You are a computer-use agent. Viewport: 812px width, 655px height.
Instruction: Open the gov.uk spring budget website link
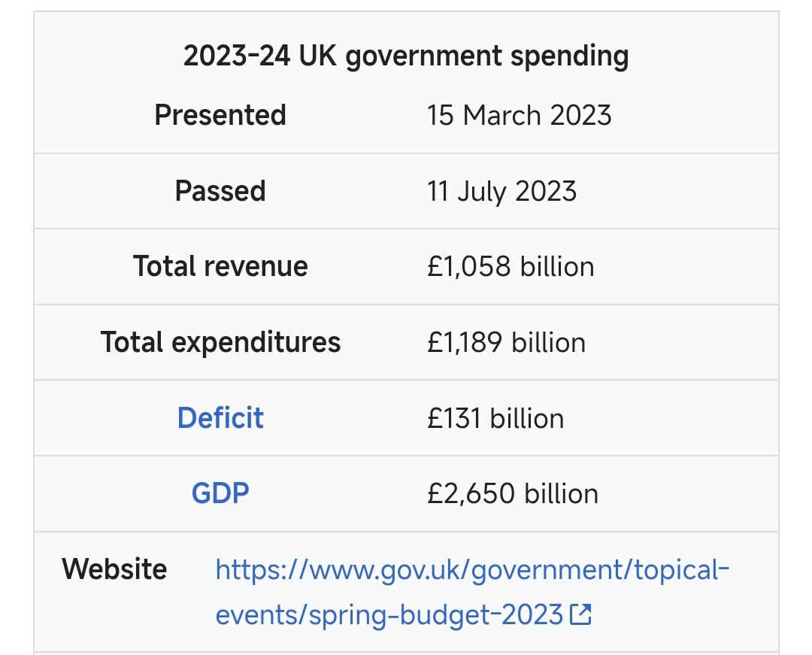(x=472, y=592)
